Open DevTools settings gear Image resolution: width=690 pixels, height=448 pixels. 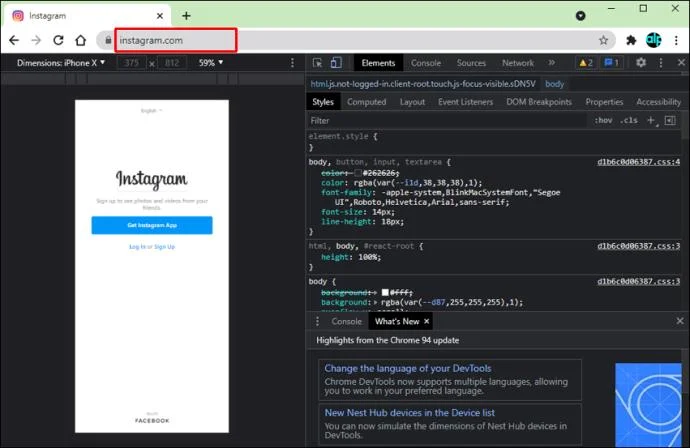point(641,62)
